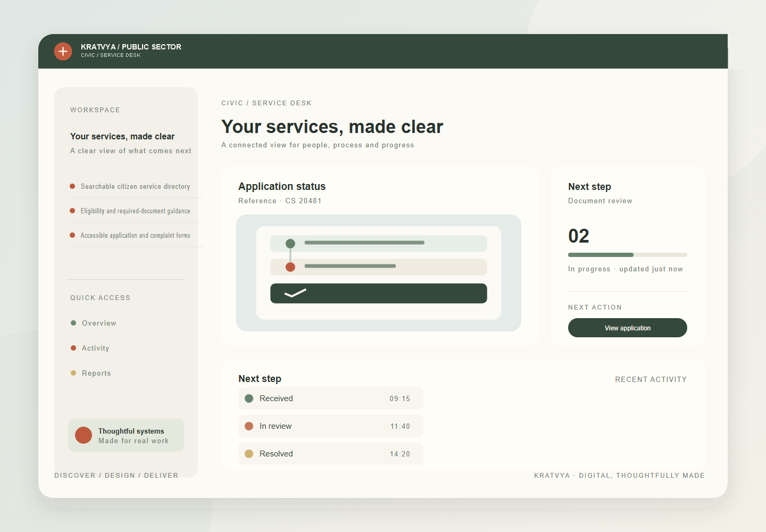Click the white checkmark icon in illustration

[295, 293]
